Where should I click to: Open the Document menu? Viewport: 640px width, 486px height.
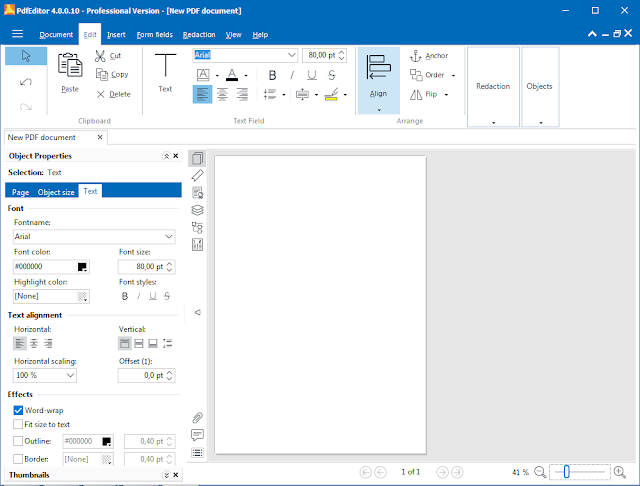[56, 35]
